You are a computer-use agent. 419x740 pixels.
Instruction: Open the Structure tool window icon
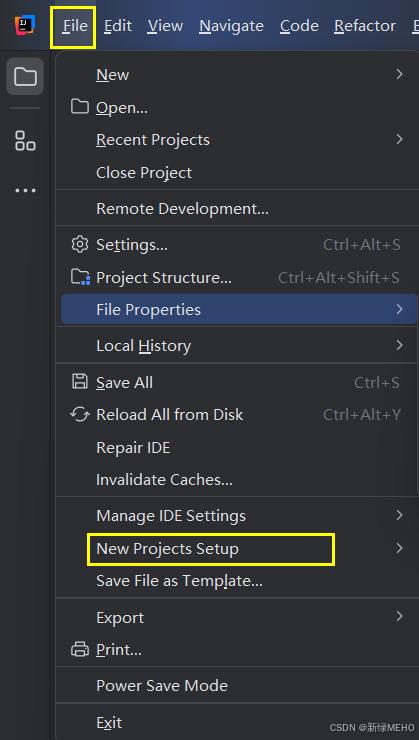(x=25, y=141)
